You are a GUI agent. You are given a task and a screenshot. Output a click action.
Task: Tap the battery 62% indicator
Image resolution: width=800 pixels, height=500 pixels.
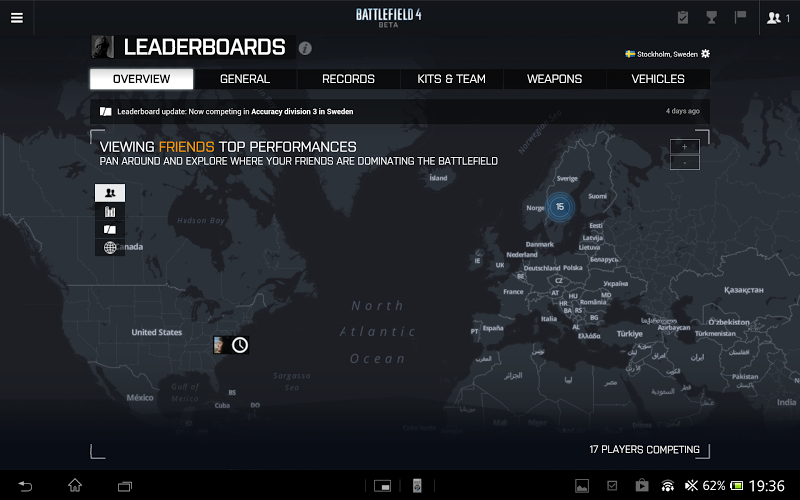[x=722, y=486]
